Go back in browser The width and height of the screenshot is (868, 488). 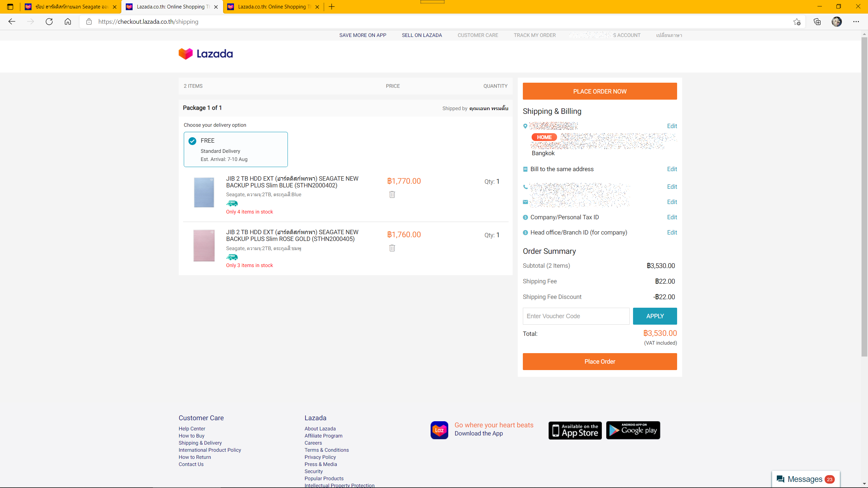tap(12, 22)
